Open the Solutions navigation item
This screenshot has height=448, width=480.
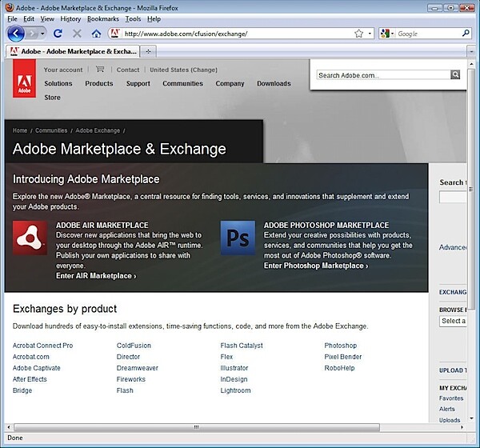[58, 83]
